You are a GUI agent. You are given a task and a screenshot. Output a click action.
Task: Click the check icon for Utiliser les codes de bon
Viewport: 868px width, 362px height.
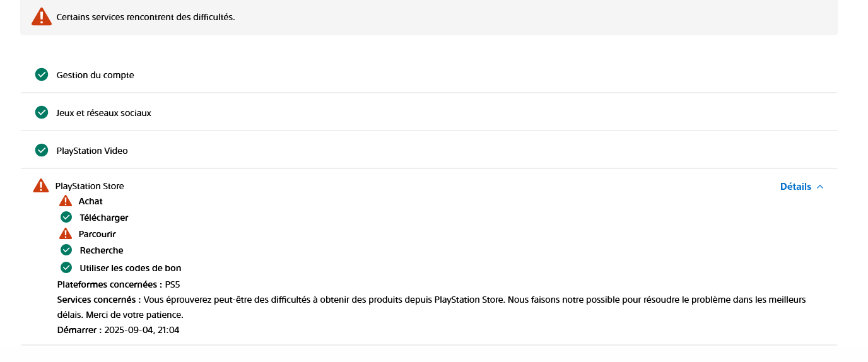pyautogui.click(x=66, y=267)
